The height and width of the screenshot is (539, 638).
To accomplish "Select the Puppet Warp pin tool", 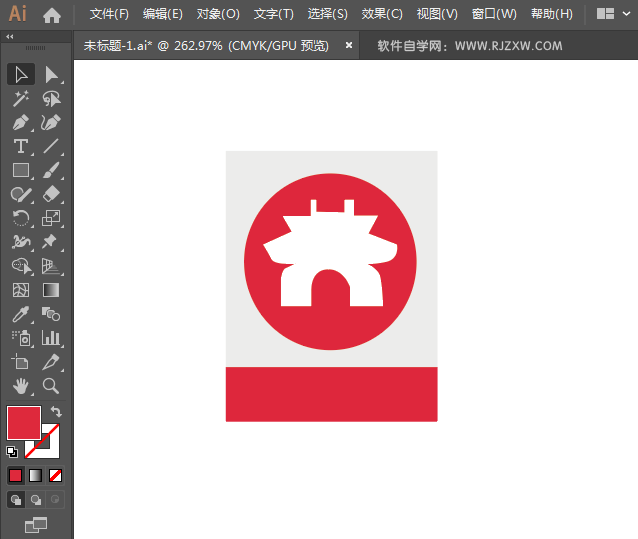I will tap(51, 242).
